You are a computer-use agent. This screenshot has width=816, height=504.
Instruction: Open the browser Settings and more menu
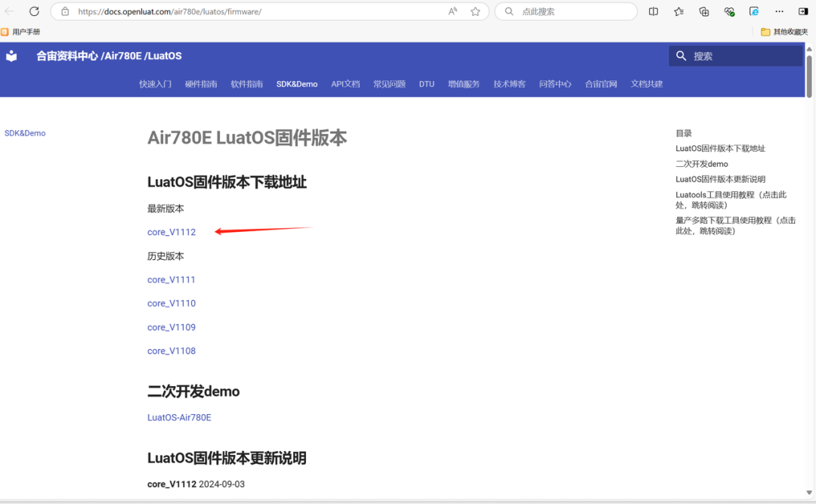pos(779,11)
